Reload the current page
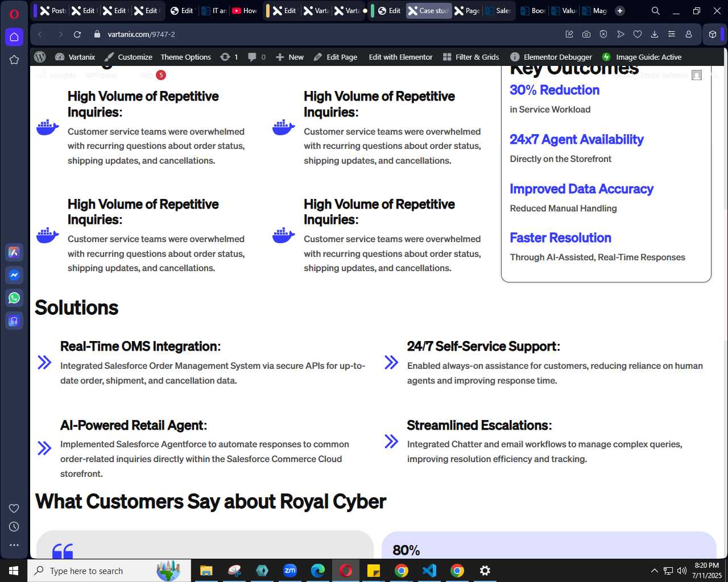This screenshot has width=728, height=582. click(77, 35)
